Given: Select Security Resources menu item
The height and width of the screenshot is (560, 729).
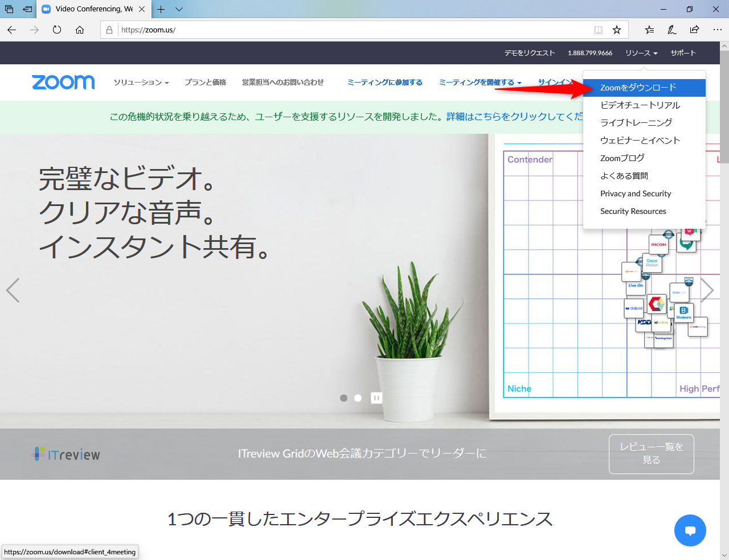Looking at the screenshot, I should [x=644, y=211].
